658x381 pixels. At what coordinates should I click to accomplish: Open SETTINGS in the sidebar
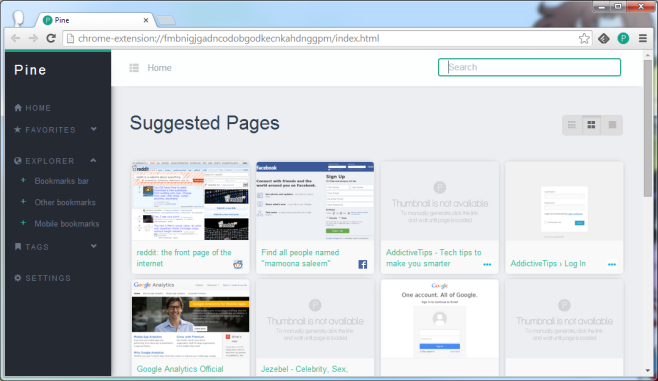42,278
